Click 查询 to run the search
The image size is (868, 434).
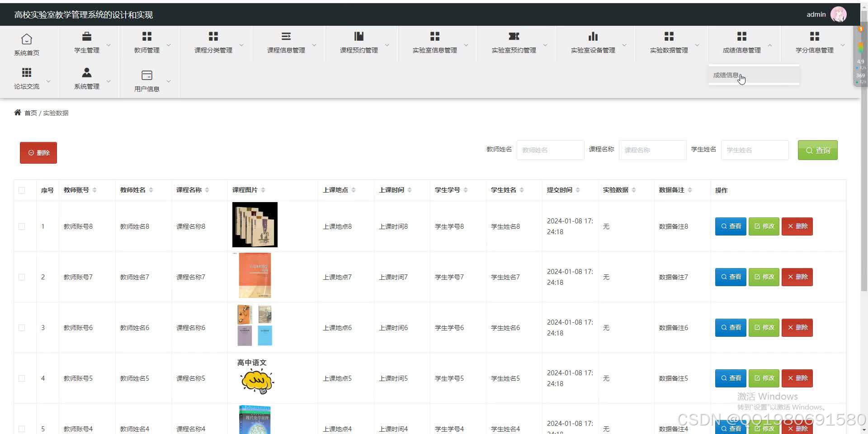817,150
